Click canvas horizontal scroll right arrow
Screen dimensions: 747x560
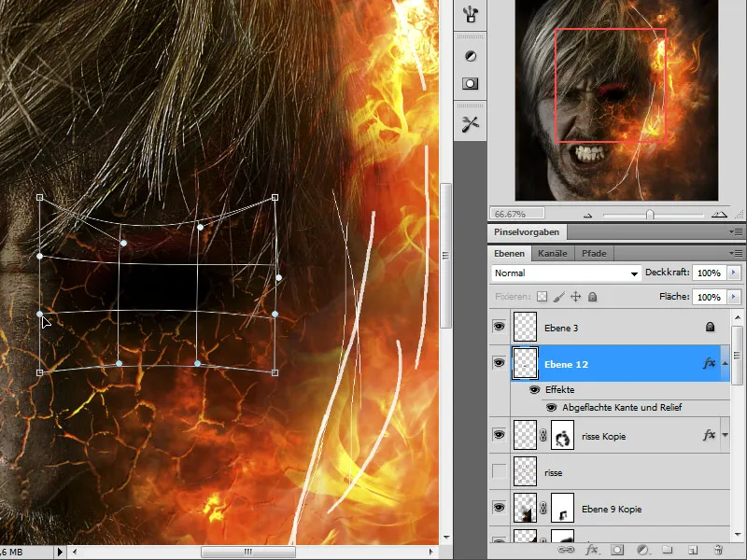pos(430,552)
